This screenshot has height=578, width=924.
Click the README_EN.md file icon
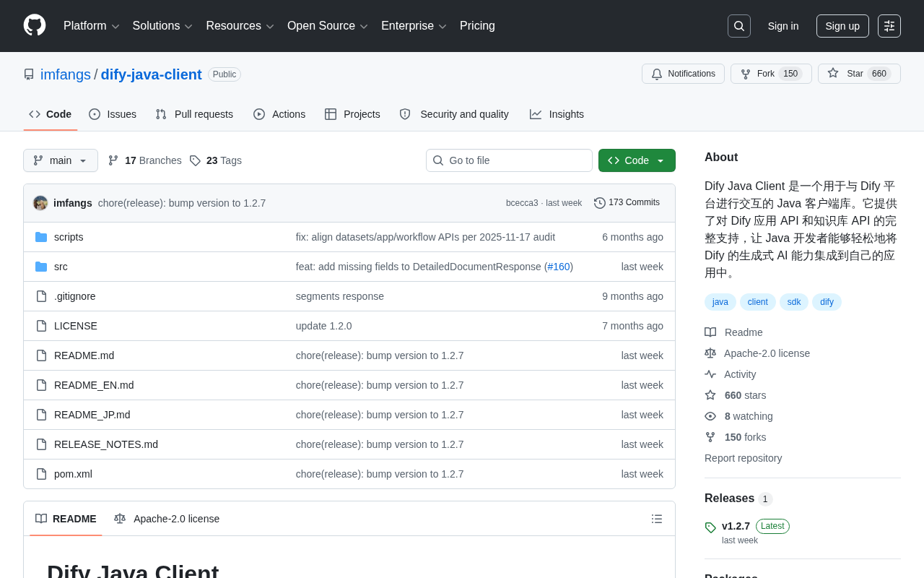41,385
